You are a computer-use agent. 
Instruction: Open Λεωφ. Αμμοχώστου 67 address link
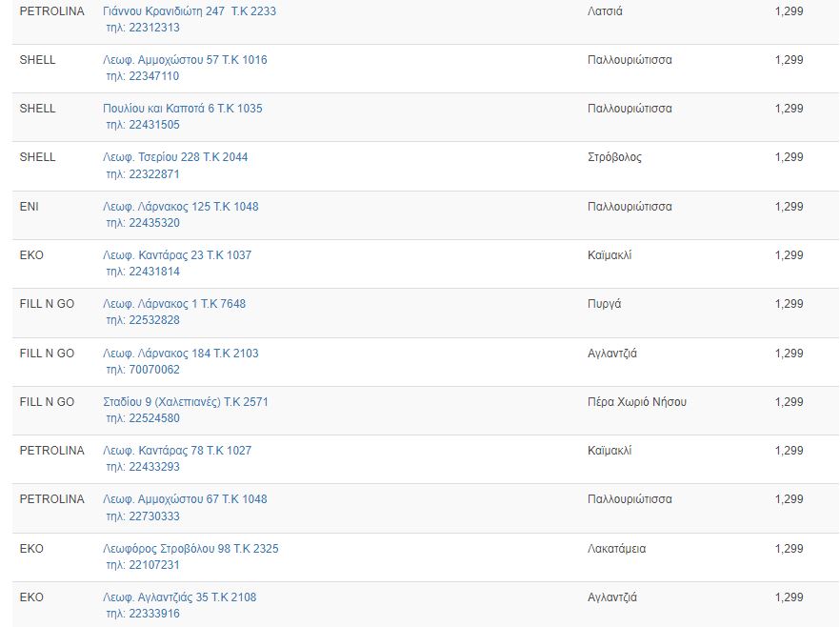(185, 499)
